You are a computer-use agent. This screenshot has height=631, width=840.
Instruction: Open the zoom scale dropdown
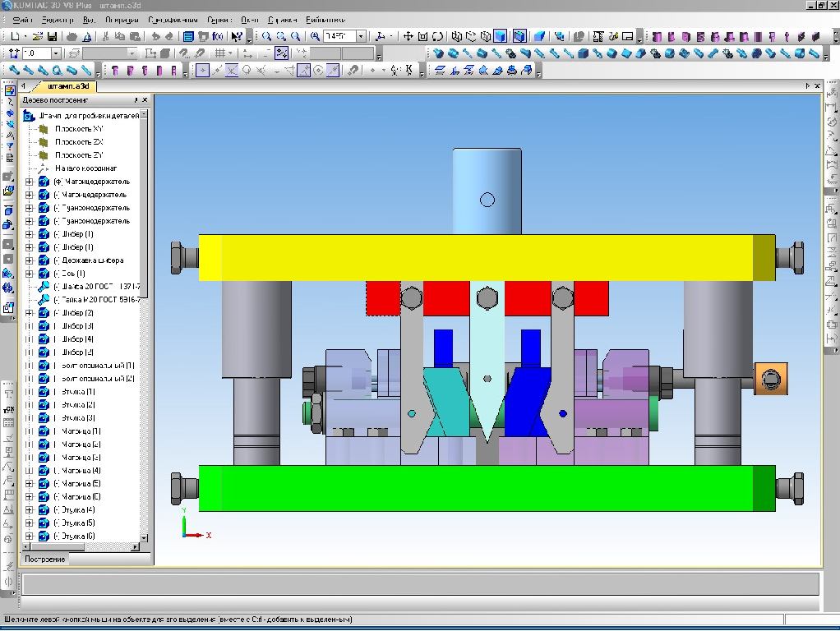[x=361, y=36]
